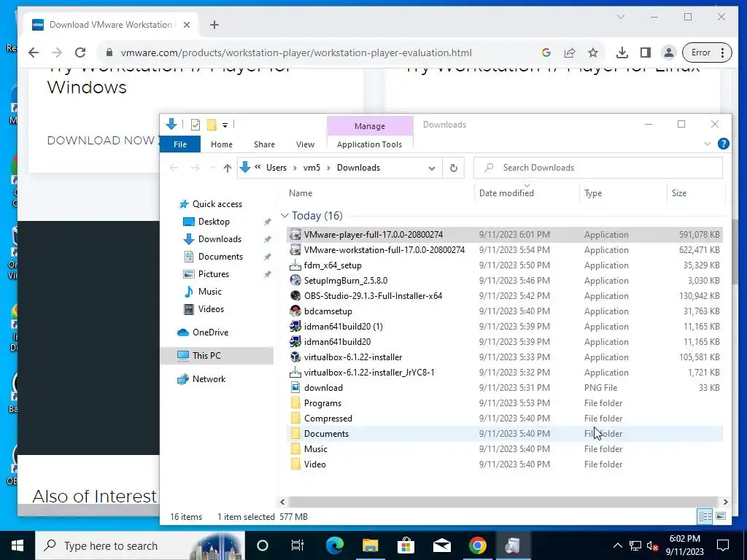Switch to the Share ribbon tab
Image resolution: width=747 pixels, height=560 pixels.
tap(264, 144)
